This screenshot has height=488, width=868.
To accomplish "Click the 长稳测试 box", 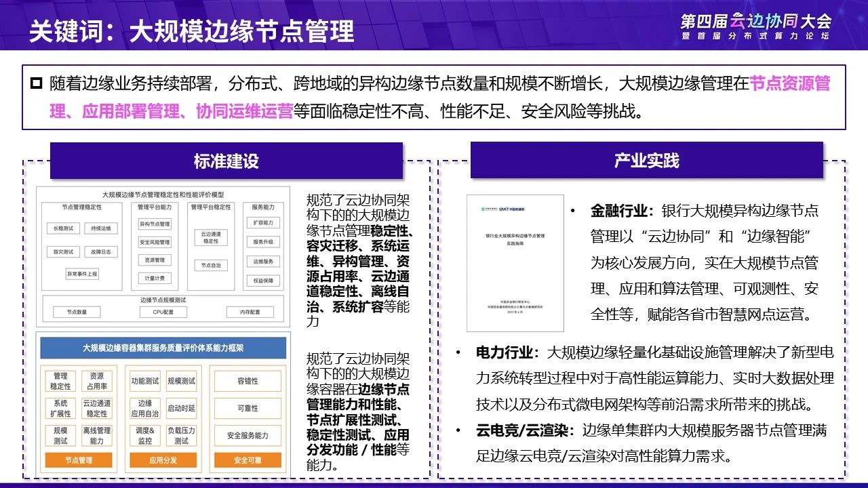I will click(63, 228).
